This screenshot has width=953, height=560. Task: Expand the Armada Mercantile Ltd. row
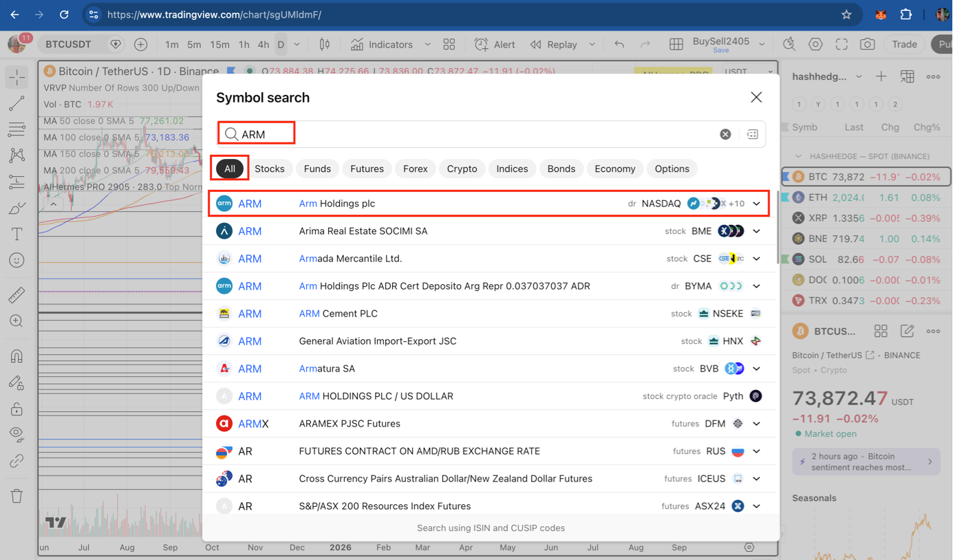[x=756, y=259]
